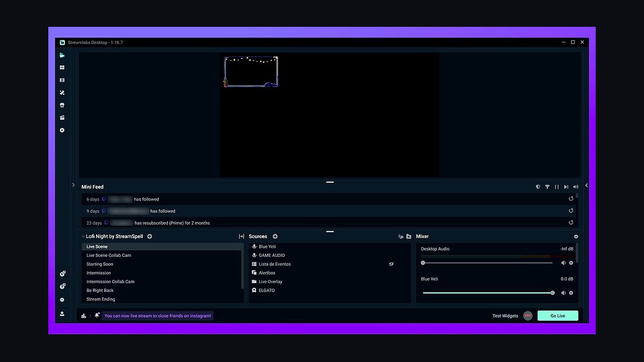Mute Mini Feed alerts speaker icon
This screenshot has width=644, height=362.
(576, 187)
